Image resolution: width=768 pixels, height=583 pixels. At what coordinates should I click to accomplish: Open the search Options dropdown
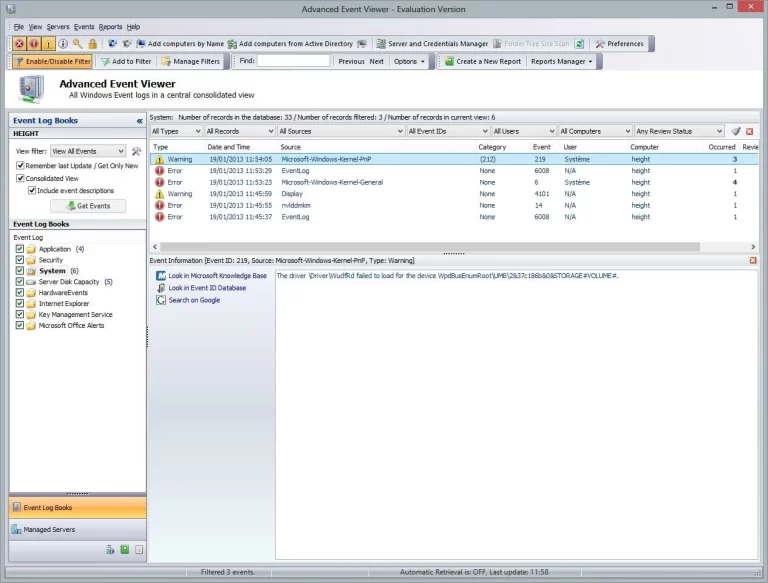[x=409, y=61]
